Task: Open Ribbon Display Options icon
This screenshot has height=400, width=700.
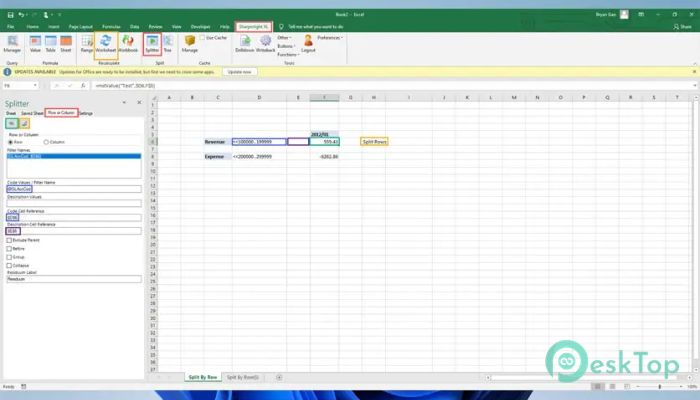Action: (x=641, y=15)
